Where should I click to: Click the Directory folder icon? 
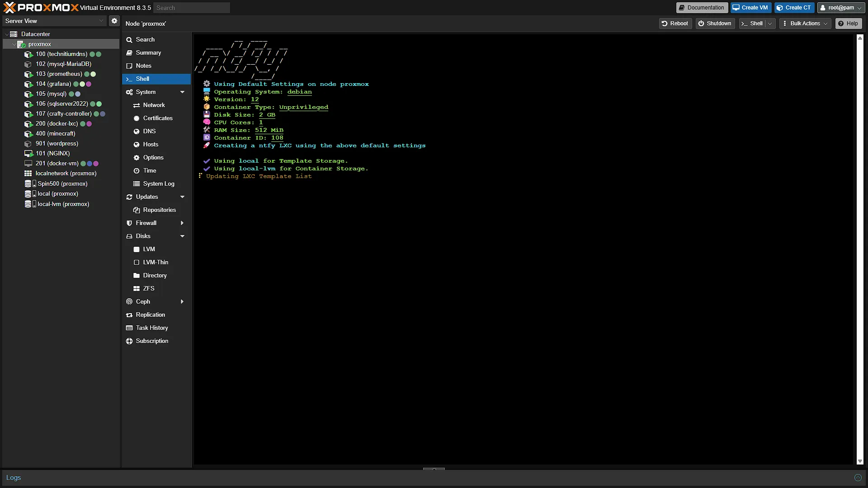pyautogui.click(x=137, y=276)
